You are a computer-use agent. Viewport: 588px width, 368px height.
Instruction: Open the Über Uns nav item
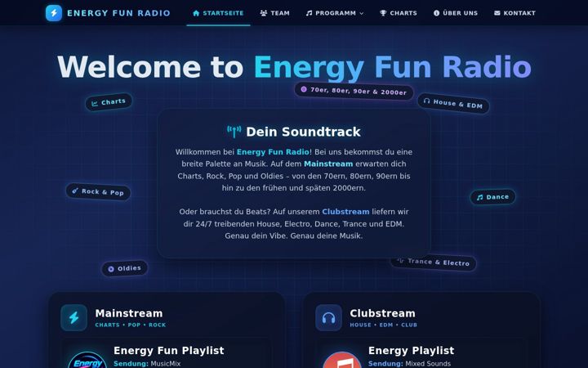456,13
